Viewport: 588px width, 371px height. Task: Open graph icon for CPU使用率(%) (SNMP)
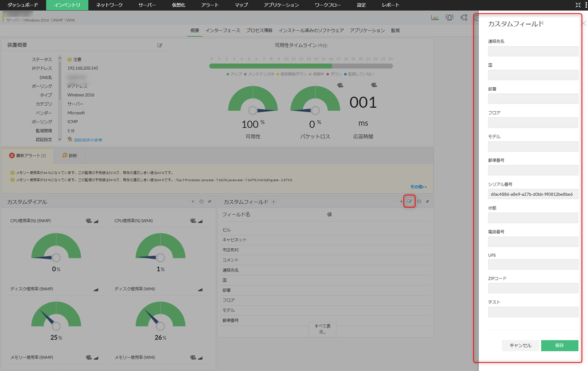tap(96, 221)
